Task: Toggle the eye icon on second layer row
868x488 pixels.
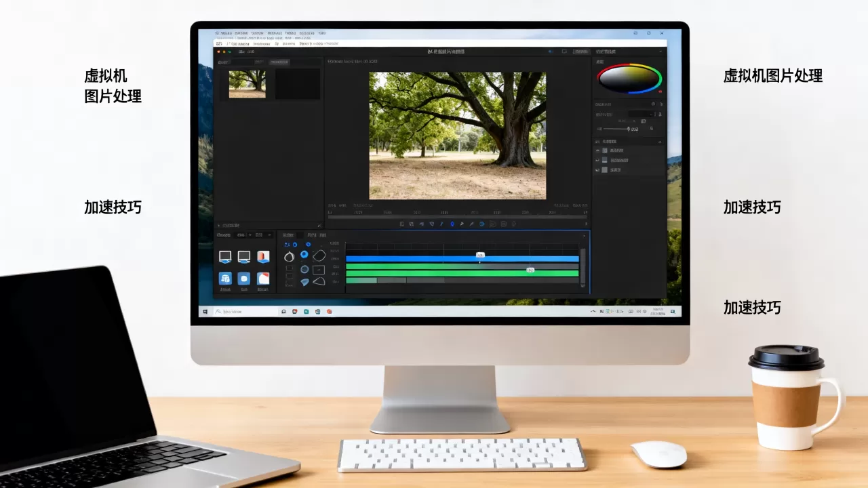Action: click(597, 160)
